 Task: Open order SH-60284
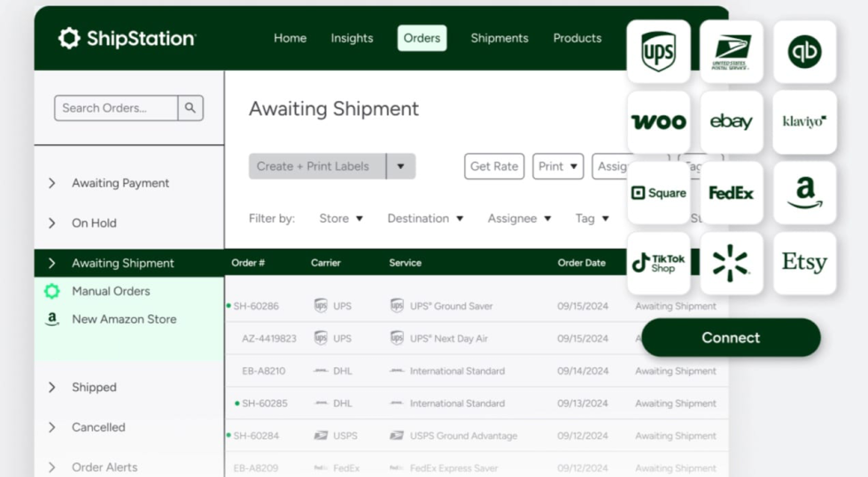pyautogui.click(x=256, y=435)
